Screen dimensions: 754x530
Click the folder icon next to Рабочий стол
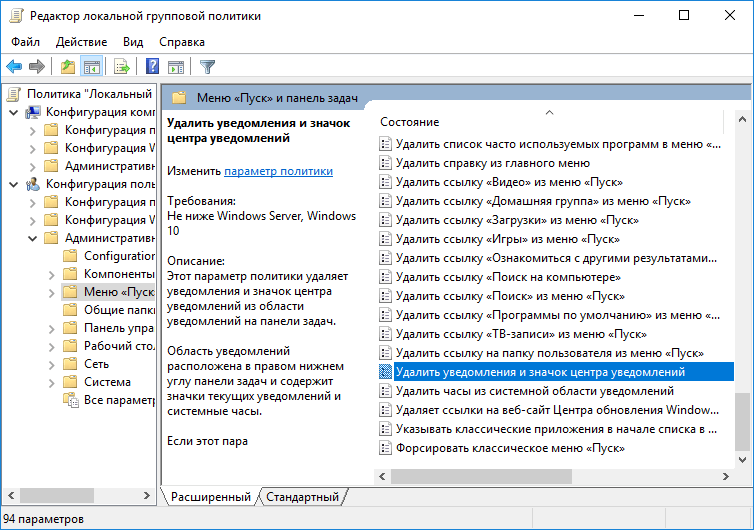(x=70, y=346)
